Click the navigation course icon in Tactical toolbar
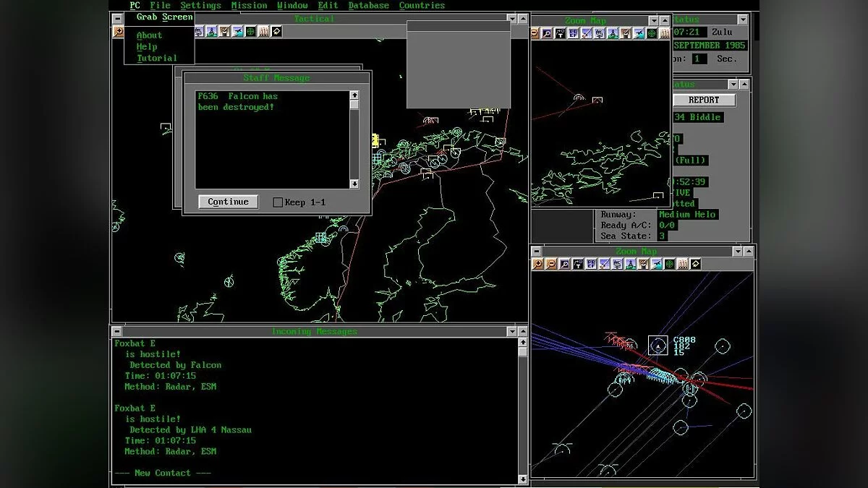Screen dimensions: 868x488 point(210,31)
